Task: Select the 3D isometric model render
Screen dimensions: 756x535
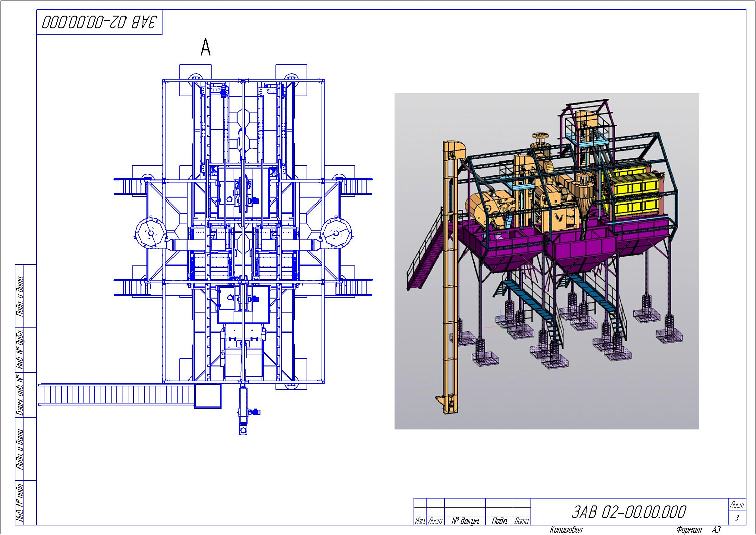Action: 546,261
